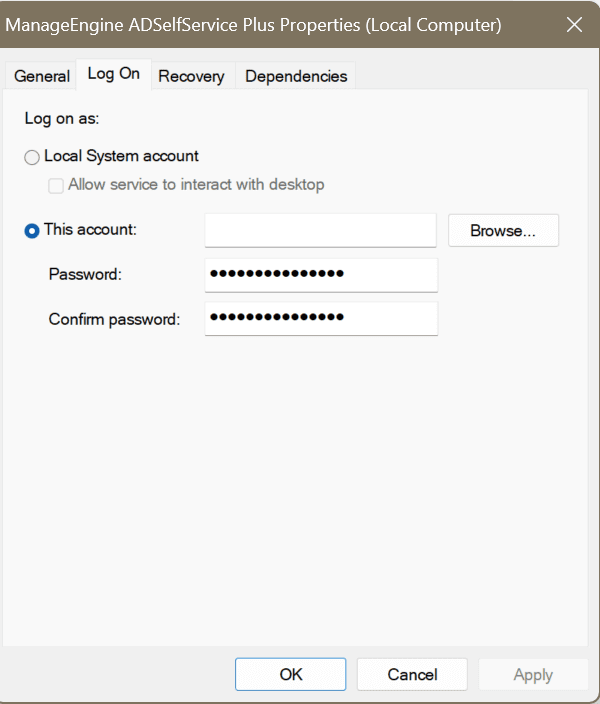Toggle Allow service to interact with desktop

point(57,185)
